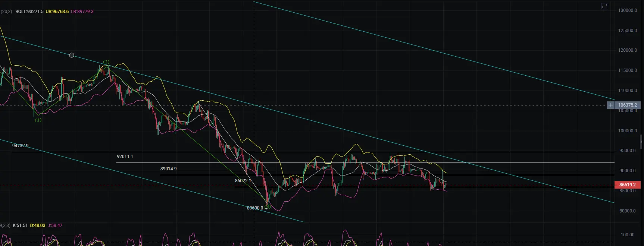Click price axis label 100000.0
Image resolution: width=644 pixels, height=246 pixels.
pyautogui.click(x=628, y=131)
